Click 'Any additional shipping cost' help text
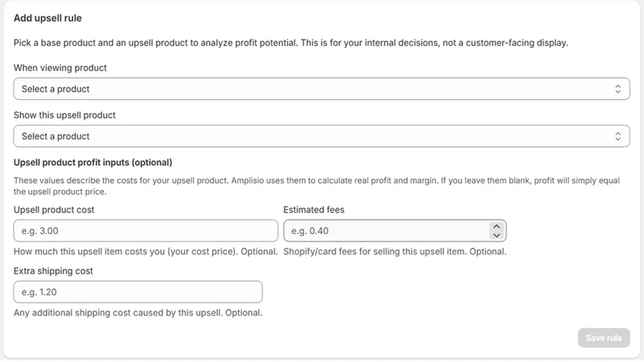The height and width of the screenshot is (362, 644). [x=138, y=313]
